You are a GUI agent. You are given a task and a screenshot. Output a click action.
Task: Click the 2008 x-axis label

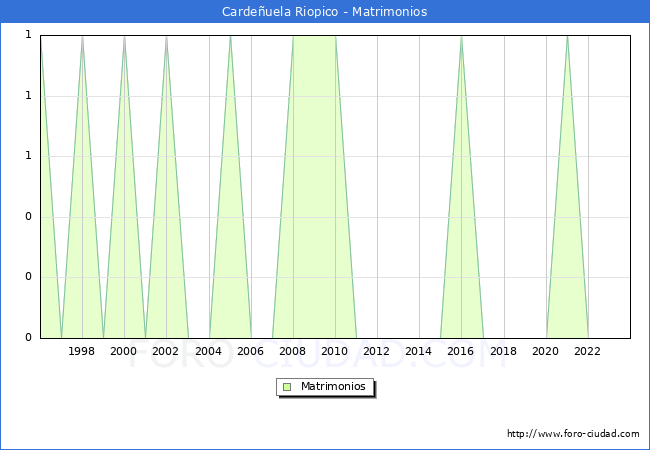292,351
